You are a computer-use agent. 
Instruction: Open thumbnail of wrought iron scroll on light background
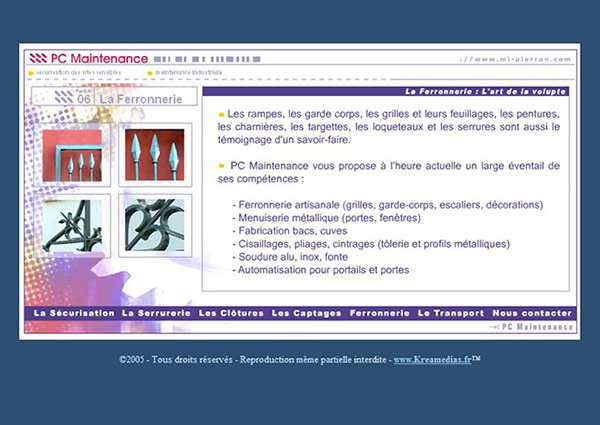point(72,226)
